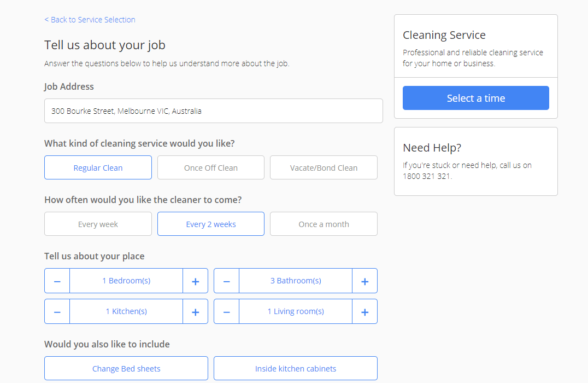Image resolution: width=588 pixels, height=383 pixels.
Task: Increase the number of Bedrooms
Action: tap(195, 281)
